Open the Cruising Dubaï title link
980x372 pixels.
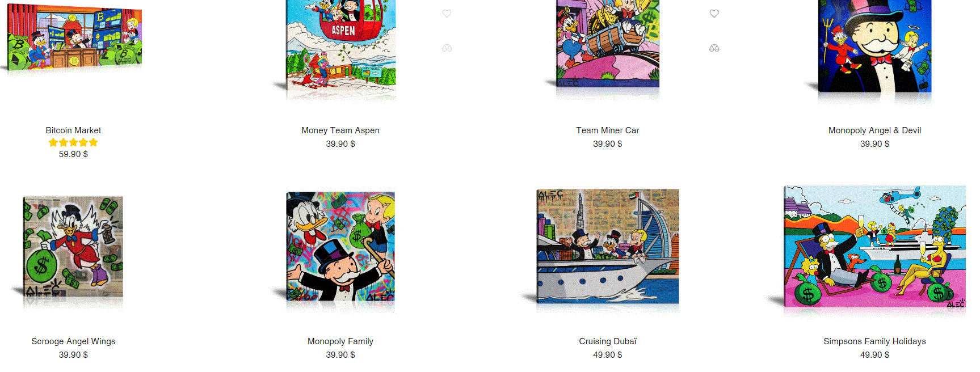pos(608,341)
